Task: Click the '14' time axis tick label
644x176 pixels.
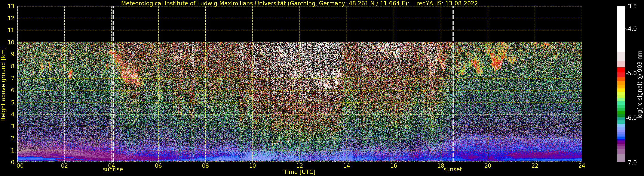Action: [x=347, y=166]
